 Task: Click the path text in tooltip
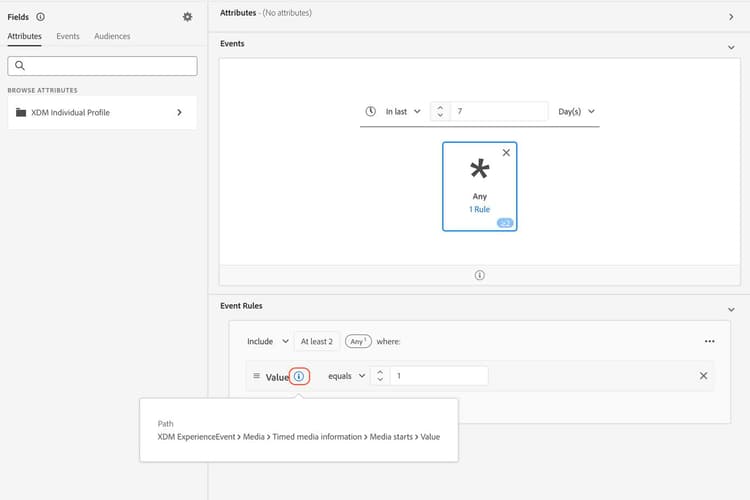tap(299, 437)
